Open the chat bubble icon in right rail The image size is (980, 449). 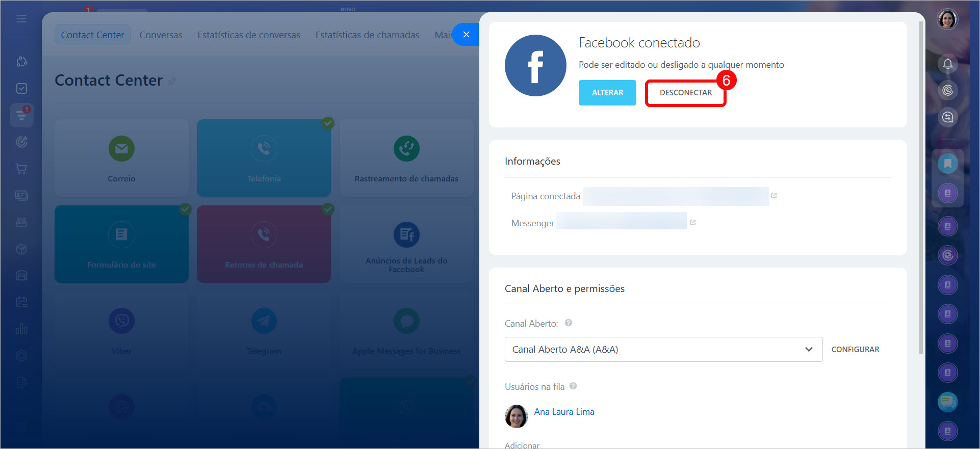tap(947, 402)
